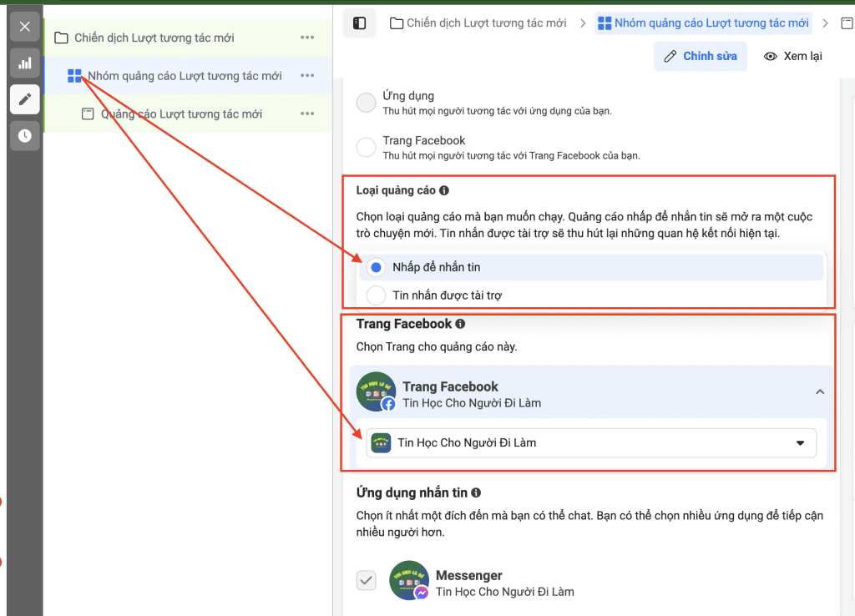Click the Trang Facebook page profile picture

[376, 391]
